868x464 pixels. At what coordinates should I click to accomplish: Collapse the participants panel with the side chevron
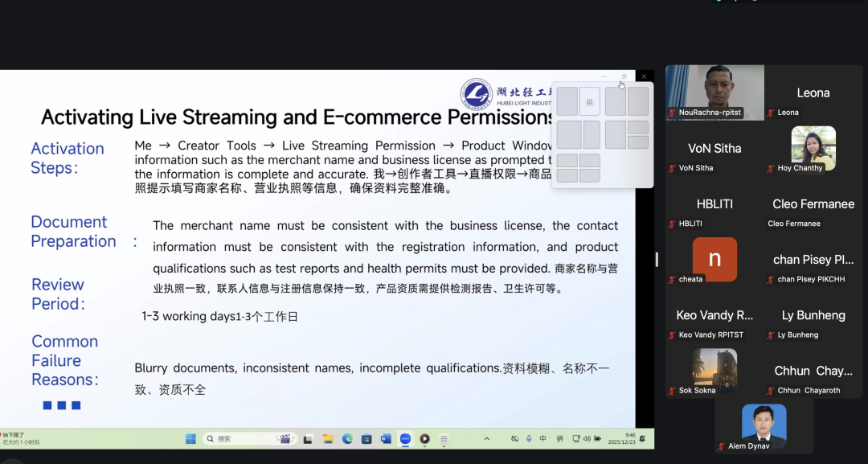(655, 260)
